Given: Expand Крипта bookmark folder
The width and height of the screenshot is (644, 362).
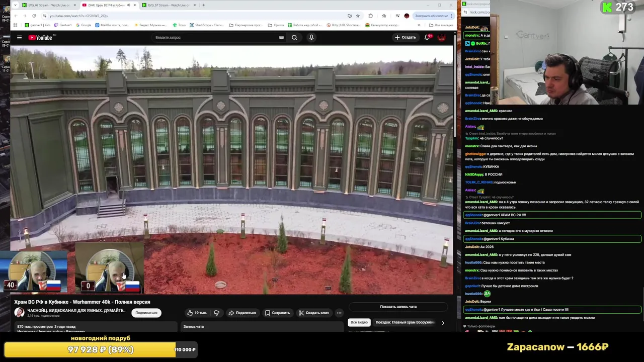Looking at the screenshot, I should [276, 25].
